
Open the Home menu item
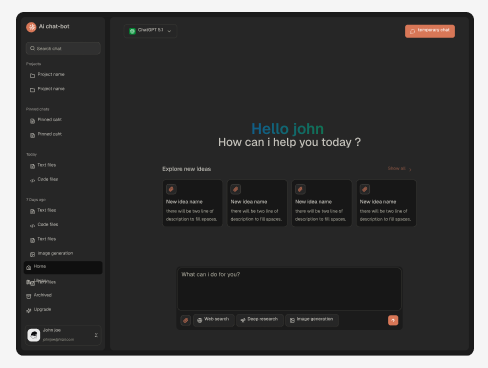tap(63, 267)
